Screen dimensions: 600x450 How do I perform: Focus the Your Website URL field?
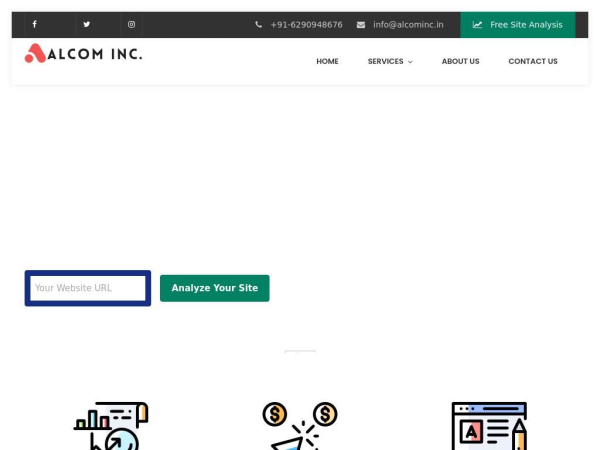(88, 288)
